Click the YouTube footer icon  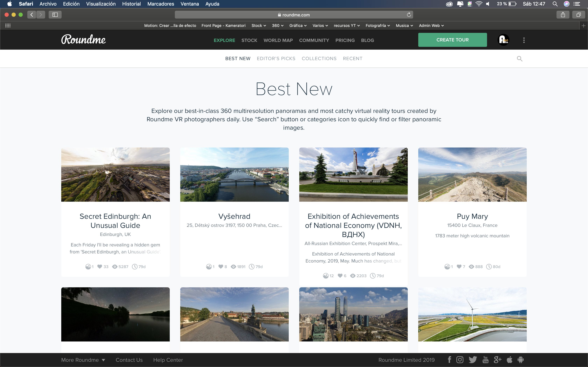point(485,359)
